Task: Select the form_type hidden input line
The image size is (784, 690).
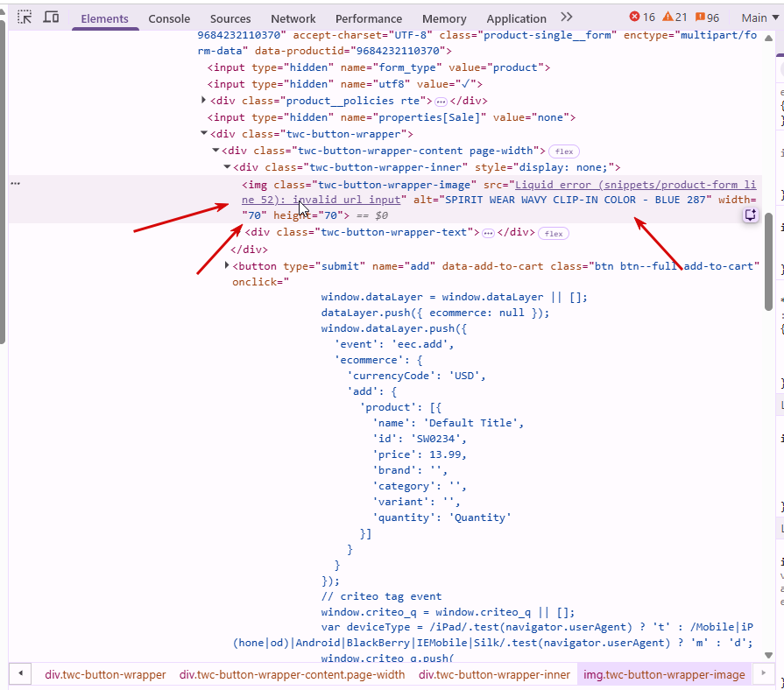Action: tap(379, 67)
